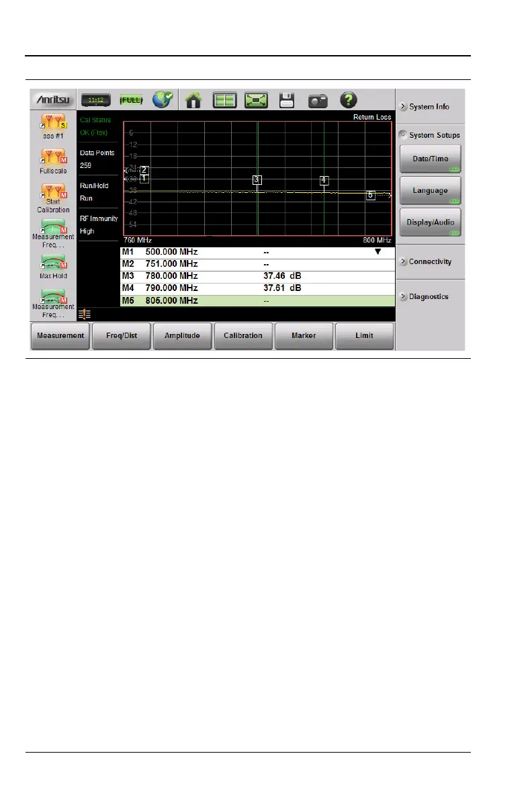
Task: Launch the Start Calibration shortcut
Action: click(x=54, y=198)
